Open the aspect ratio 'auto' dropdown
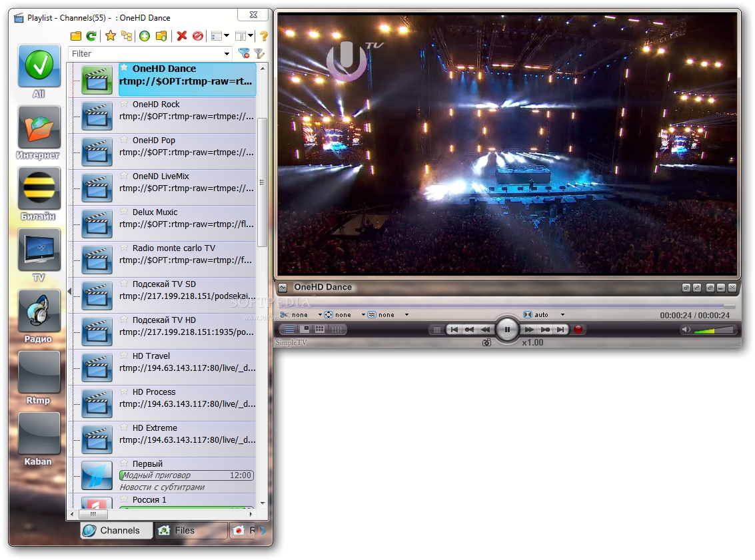Screen dimensions: 755x560 tap(562, 315)
